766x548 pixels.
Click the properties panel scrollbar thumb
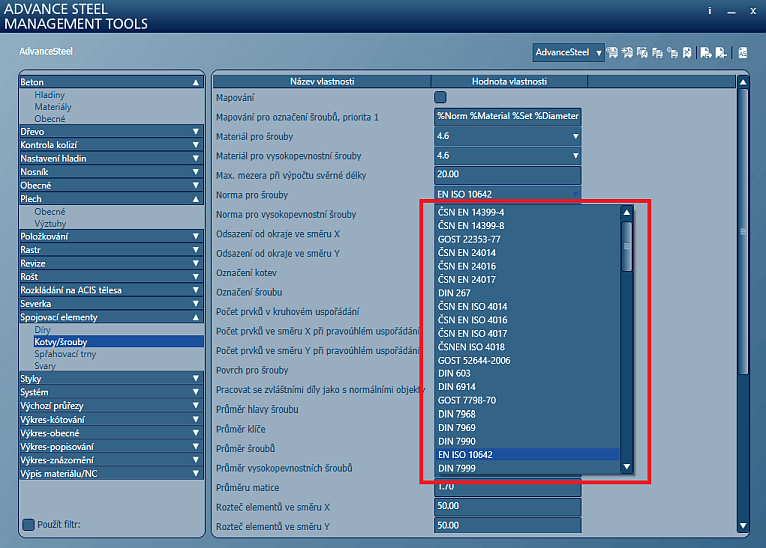pos(743,232)
